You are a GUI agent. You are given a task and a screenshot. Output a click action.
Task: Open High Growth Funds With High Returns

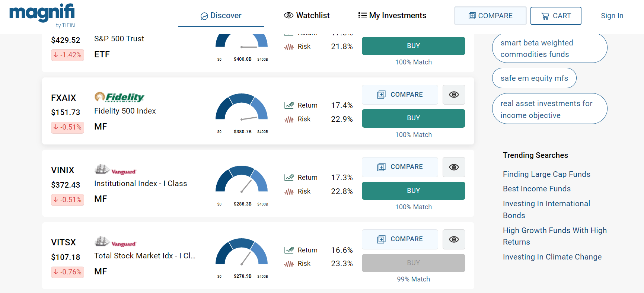tap(555, 236)
